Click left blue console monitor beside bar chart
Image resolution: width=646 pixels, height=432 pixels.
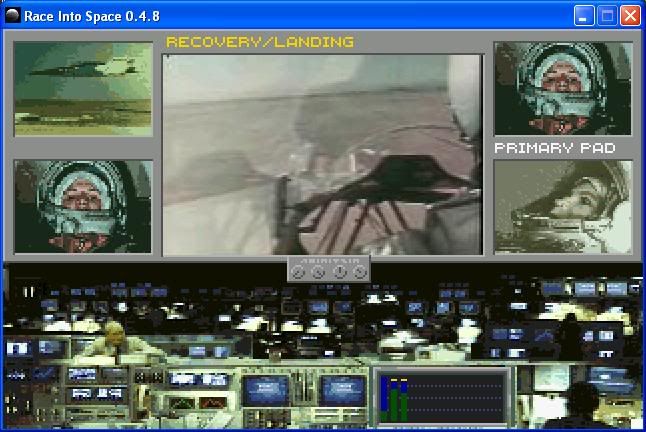pos(266,390)
